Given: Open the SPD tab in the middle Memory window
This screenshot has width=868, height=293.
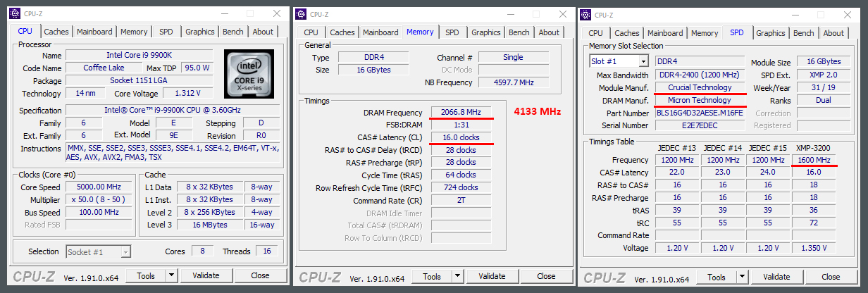Looking at the screenshot, I should click(x=452, y=32).
